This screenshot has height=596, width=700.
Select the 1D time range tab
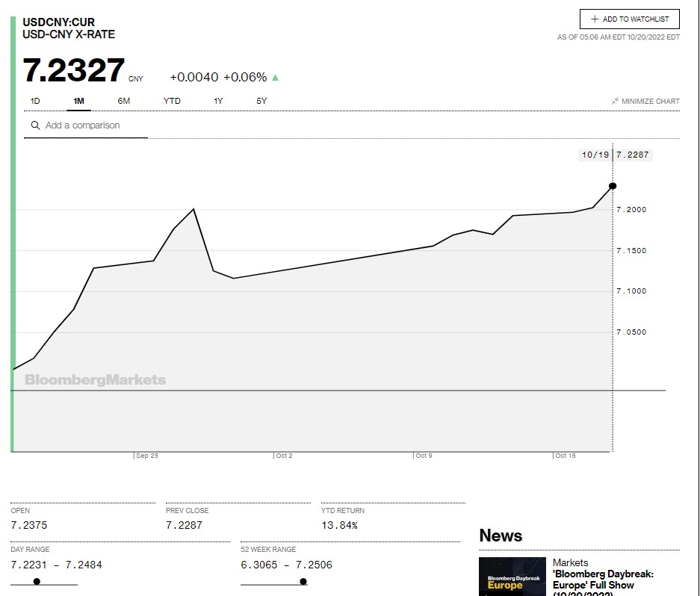(x=35, y=101)
